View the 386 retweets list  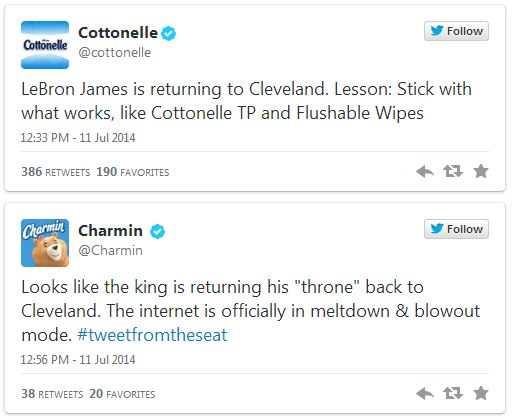click(x=56, y=172)
